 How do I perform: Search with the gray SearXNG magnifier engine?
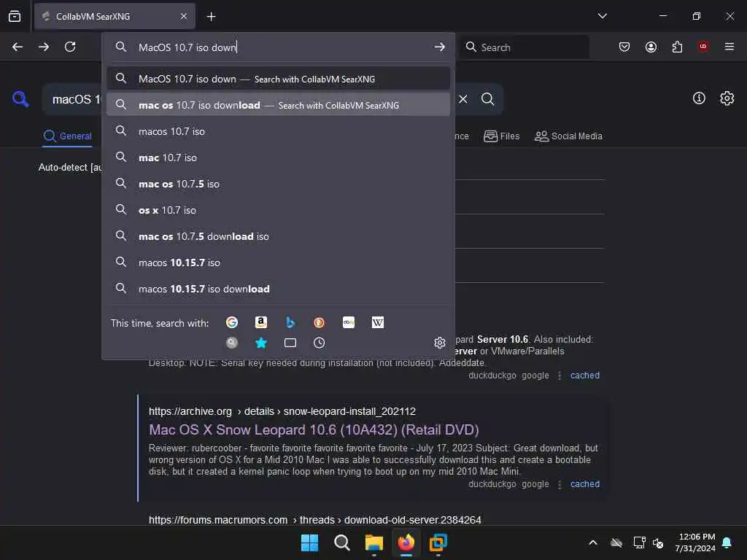click(x=232, y=343)
